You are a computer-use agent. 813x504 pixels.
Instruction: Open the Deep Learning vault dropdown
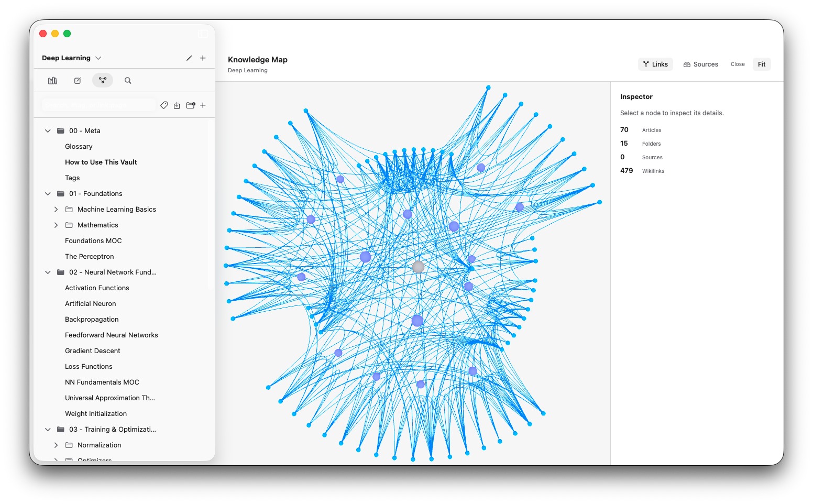72,58
